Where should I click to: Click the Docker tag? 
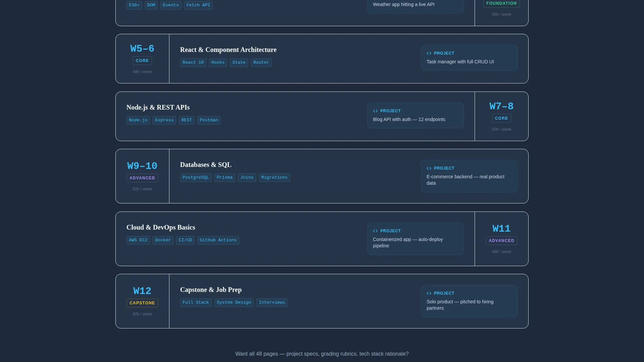[x=163, y=240]
